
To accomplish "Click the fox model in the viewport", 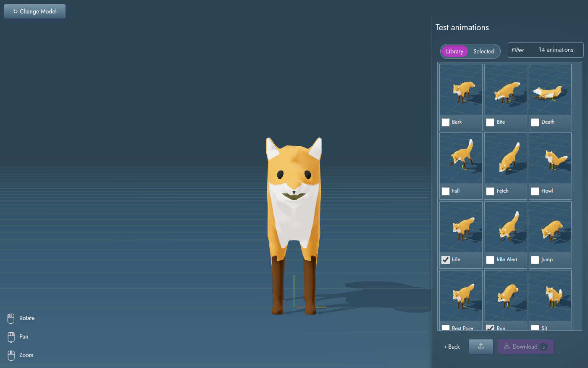I will (294, 226).
